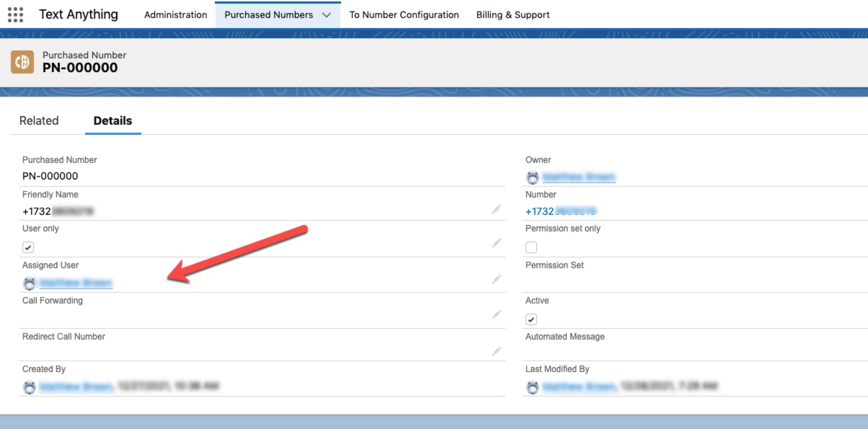This screenshot has height=429, width=868.
Task: Select the Details tab
Action: click(x=113, y=120)
